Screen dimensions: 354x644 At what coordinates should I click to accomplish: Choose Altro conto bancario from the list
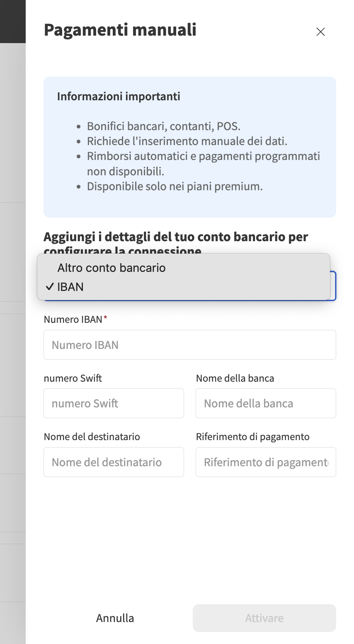coord(112,268)
